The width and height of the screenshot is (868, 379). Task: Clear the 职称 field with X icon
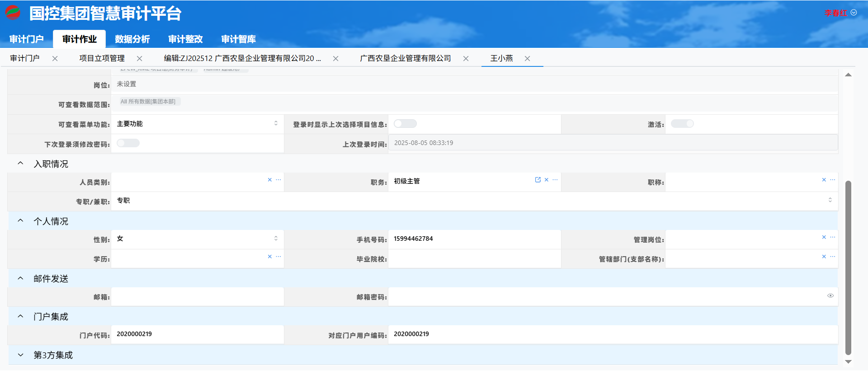[824, 180]
